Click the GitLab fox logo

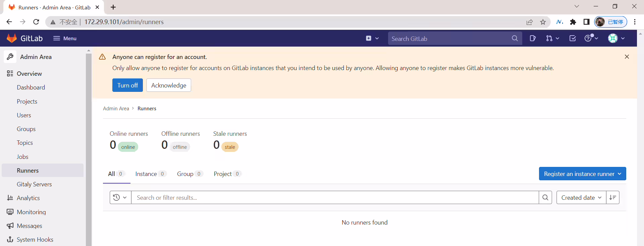pos(12,38)
